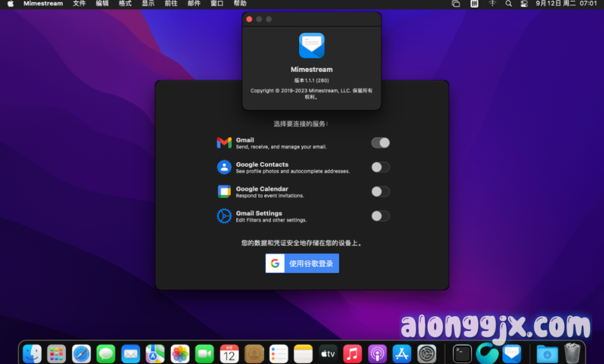Expand the Mimestream application menu
The height and width of the screenshot is (364, 604).
(43, 4)
